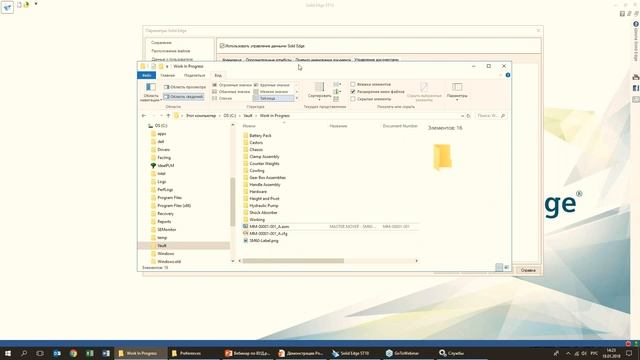Click the Help (Справка) button in Options window
The image size is (640, 360).
(528, 270)
